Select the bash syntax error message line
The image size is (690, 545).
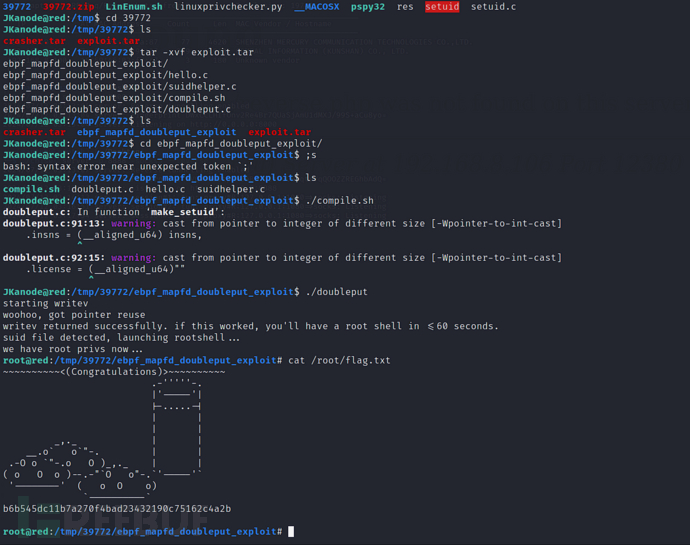click(x=128, y=166)
